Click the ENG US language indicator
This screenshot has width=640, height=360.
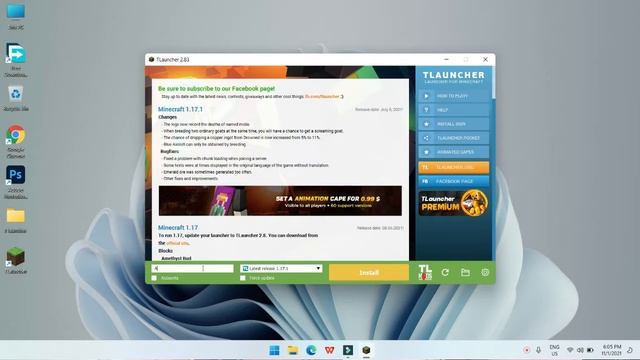[x=554, y=350]
